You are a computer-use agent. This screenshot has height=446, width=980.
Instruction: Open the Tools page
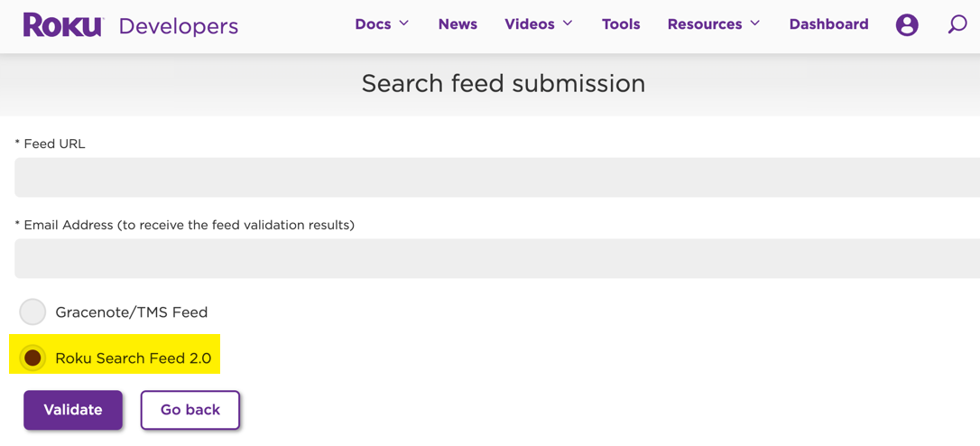click(x=621, y=23)
